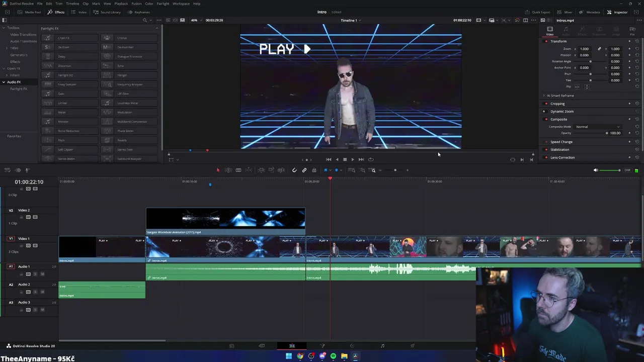
Task: Select the Stargate Wormhole Animation clip
Action: coord(225,222)
